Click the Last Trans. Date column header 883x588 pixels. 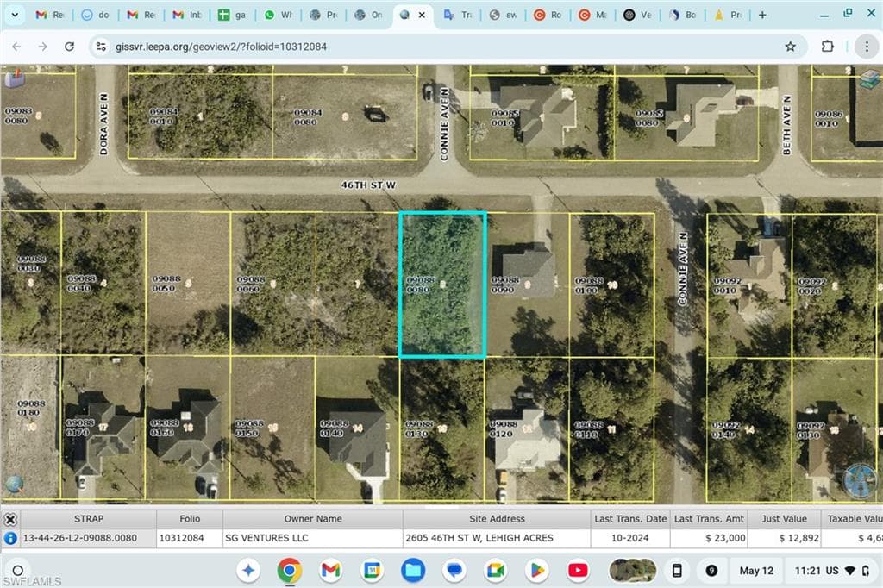click(x=630, y=519)
